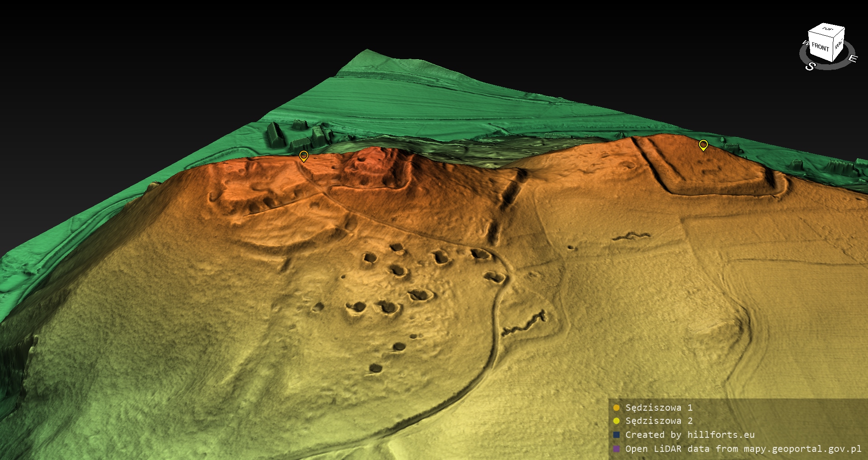
Task: Open the Created by hillforts.eu link
Action: click(x=689, y=435)
